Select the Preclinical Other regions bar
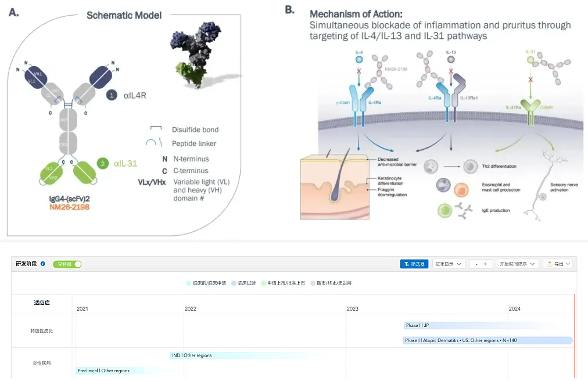The height and width of the screenshot is (381, 588). click(109, 371)
